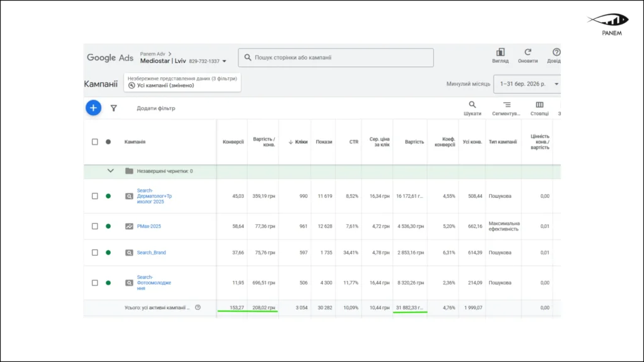Click the 8 320,26 грн cost cell

[x=411, y=283]
